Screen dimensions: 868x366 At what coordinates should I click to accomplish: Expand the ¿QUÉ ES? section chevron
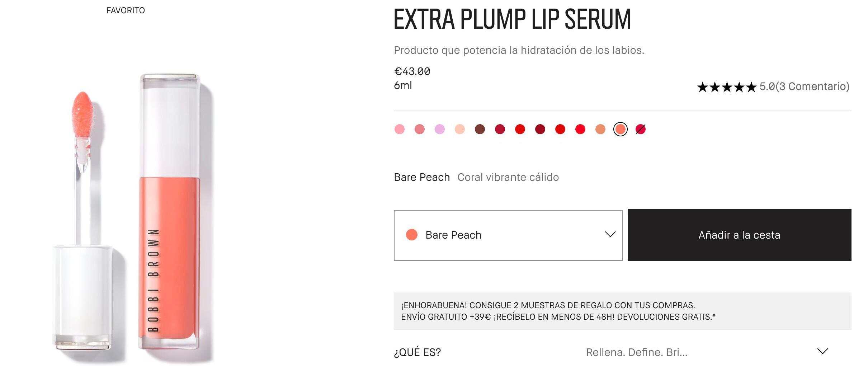tap(822, 351)
